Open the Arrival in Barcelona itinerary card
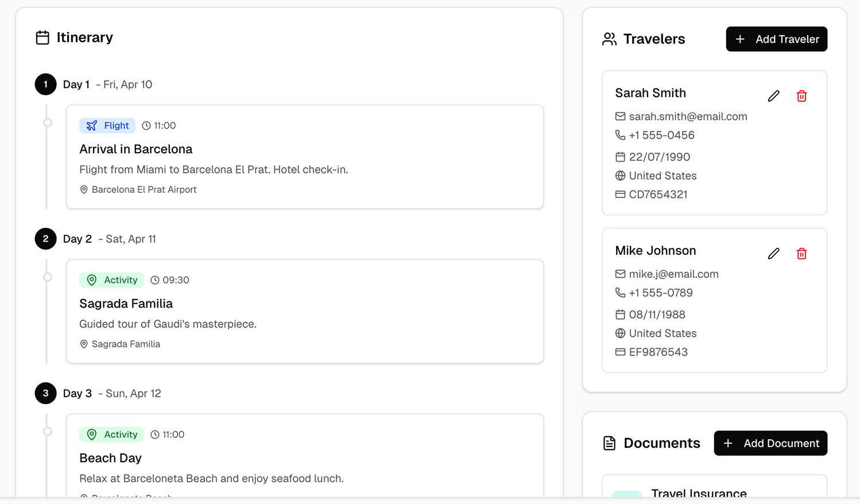 coord(304,157)
